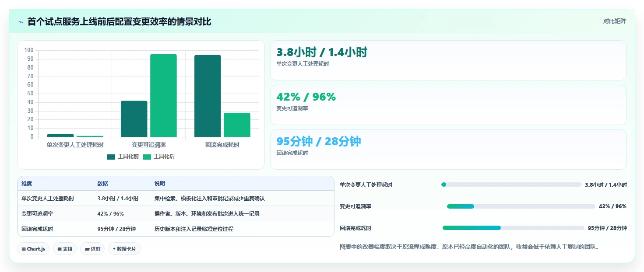Image resolution: width=644 pixels, height=272 pixels.
Task: Open the 3.8小时 / 1.4小时 data card
Action: [448, 60]
